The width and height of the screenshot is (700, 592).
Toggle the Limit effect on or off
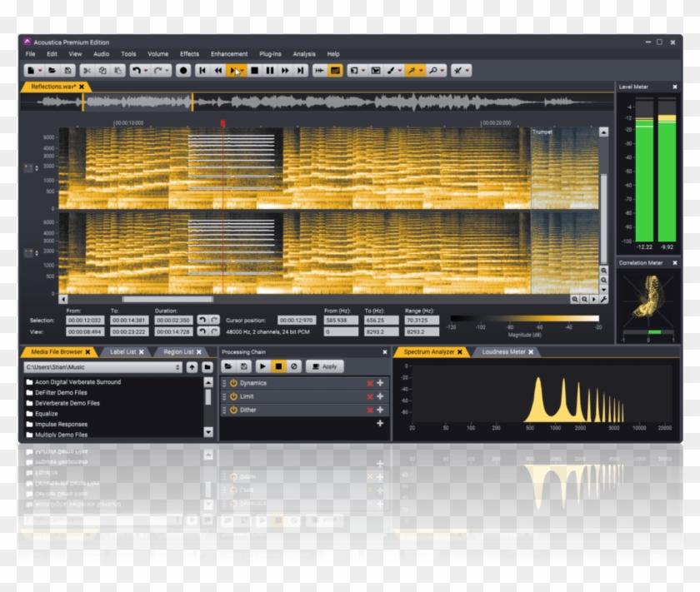pyautogui.click(x=235, y=397)
